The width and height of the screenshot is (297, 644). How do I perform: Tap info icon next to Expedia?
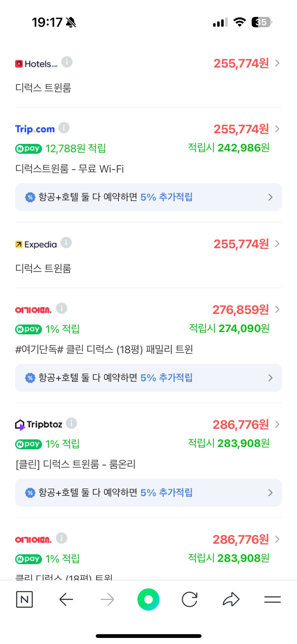pyautogui.click(x=66, y=243)
